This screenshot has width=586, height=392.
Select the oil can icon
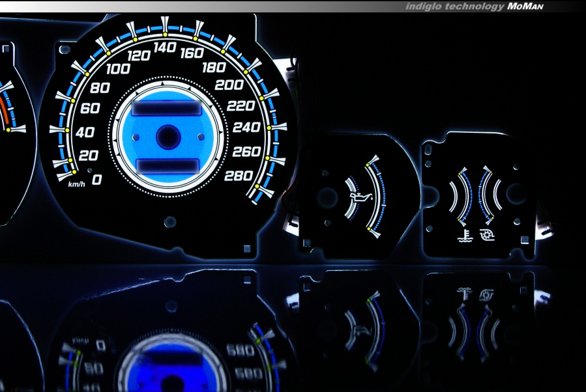click(362, 199)
